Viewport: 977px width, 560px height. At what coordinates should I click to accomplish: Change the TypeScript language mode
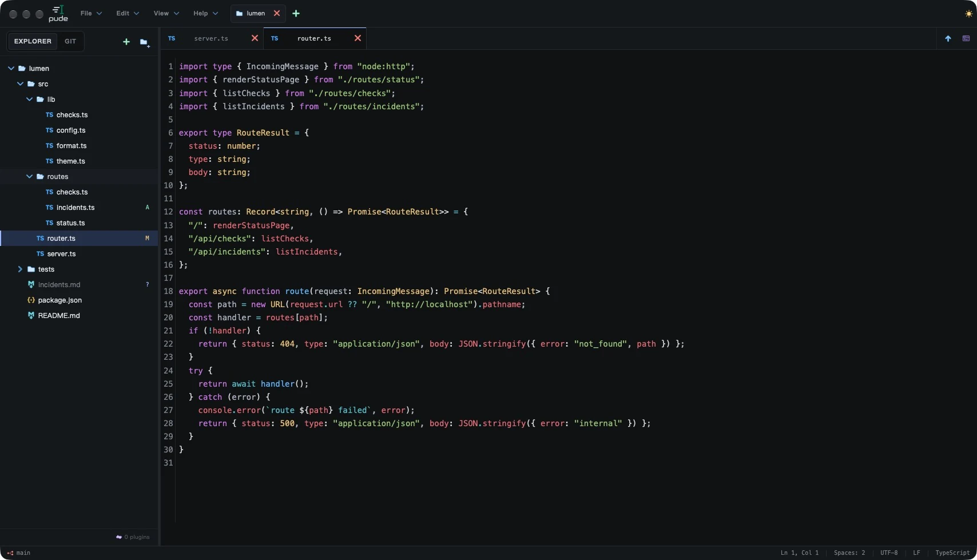[x=952, y=553]
